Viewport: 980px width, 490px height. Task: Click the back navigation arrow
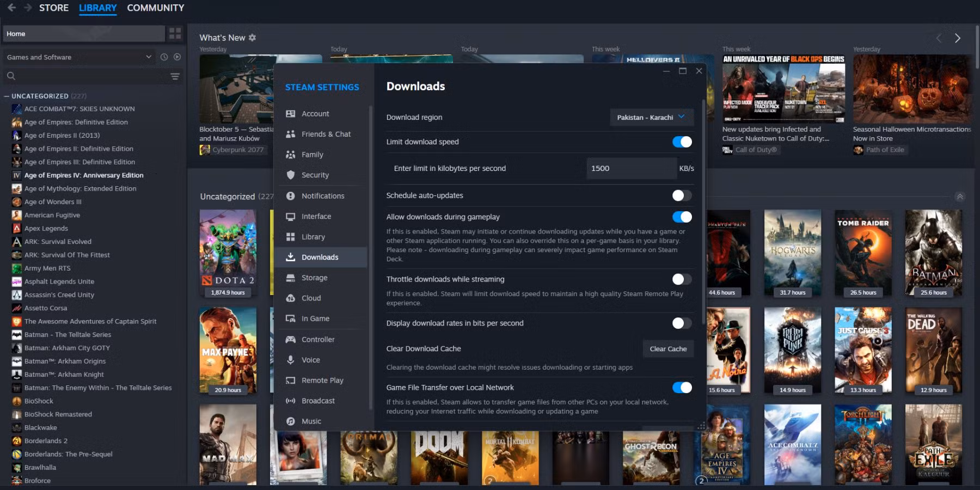(x=11, y=8)
